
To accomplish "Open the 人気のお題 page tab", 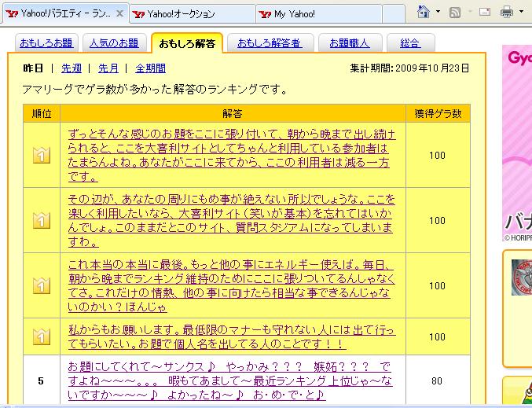I will 115,43.
